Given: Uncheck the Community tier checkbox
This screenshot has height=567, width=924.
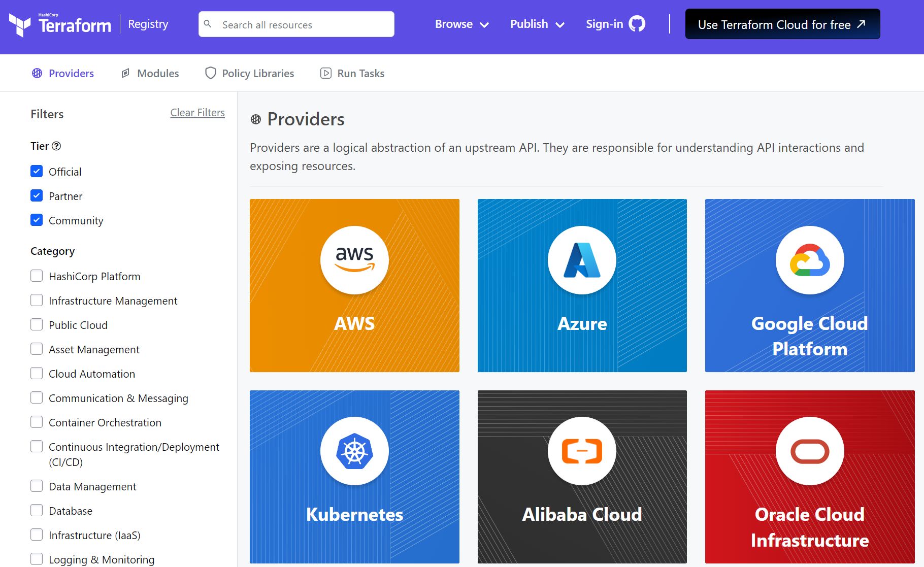Looking at the screenshot, I should pos(37,220).
